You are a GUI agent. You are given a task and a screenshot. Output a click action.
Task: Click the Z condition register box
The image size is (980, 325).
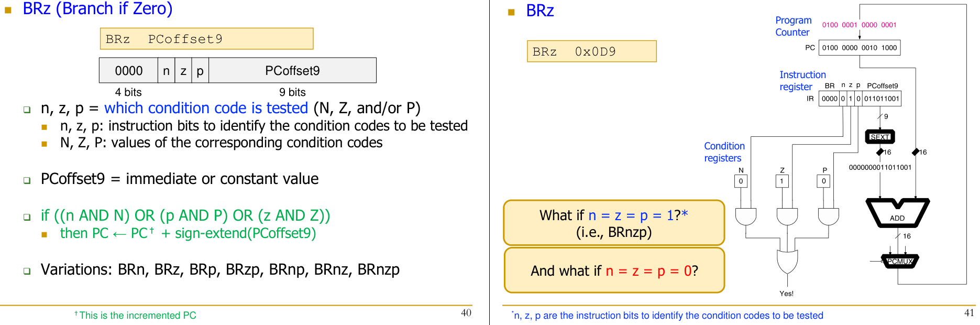coord(782,181)
